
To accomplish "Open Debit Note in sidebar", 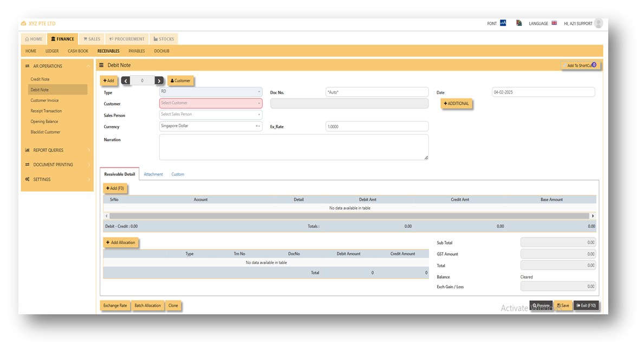I will pos(57,90).
